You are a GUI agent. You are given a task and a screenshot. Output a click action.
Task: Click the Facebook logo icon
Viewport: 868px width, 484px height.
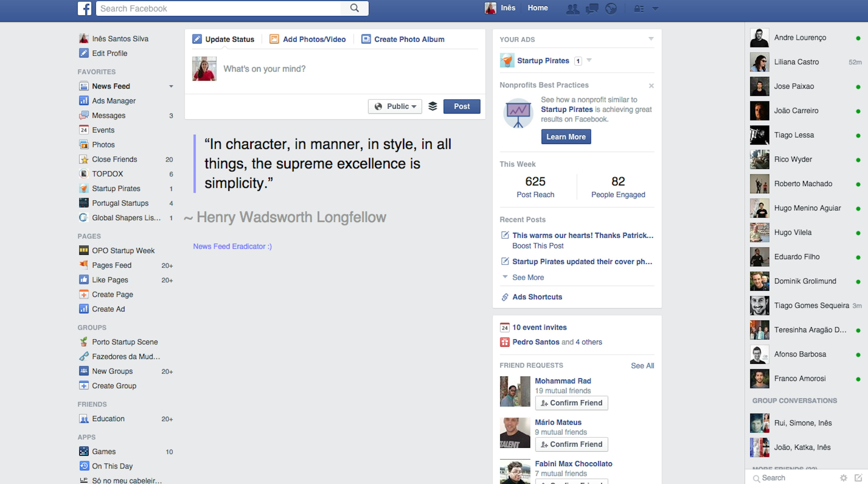[x=84, y=8]
